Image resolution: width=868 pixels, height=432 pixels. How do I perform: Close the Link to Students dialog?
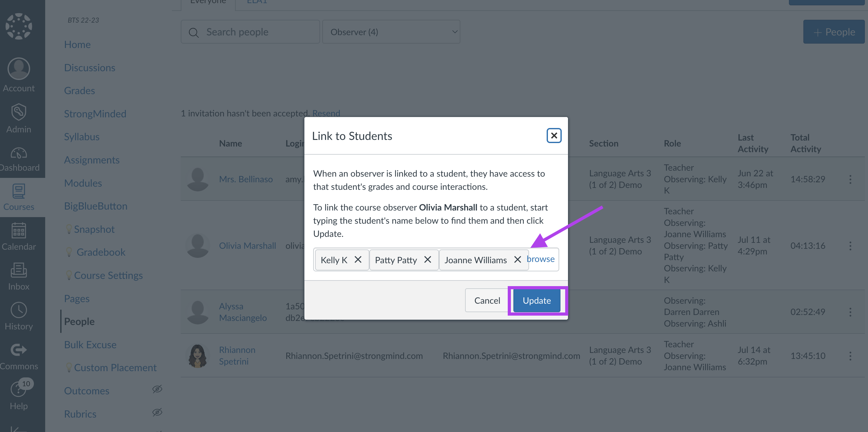[554, 136]
